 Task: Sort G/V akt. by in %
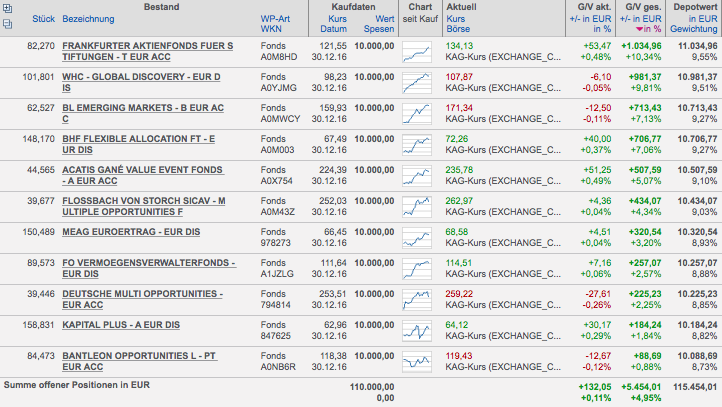602,29
